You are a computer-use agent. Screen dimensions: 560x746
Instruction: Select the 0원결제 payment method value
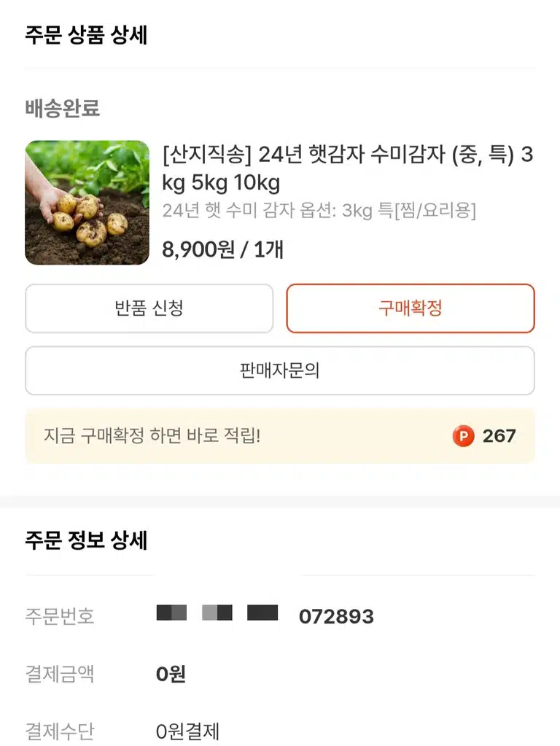point(187,731)
